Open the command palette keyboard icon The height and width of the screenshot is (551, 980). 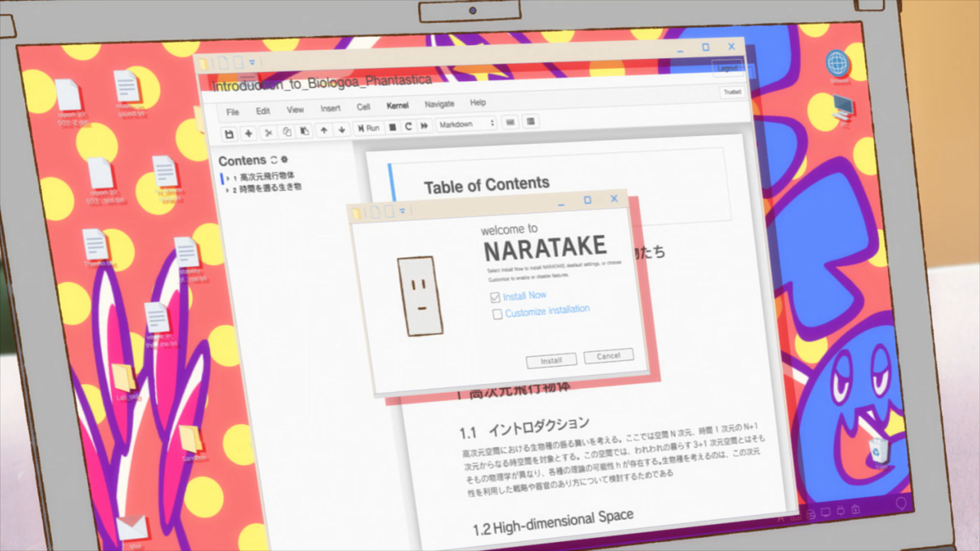510,122
